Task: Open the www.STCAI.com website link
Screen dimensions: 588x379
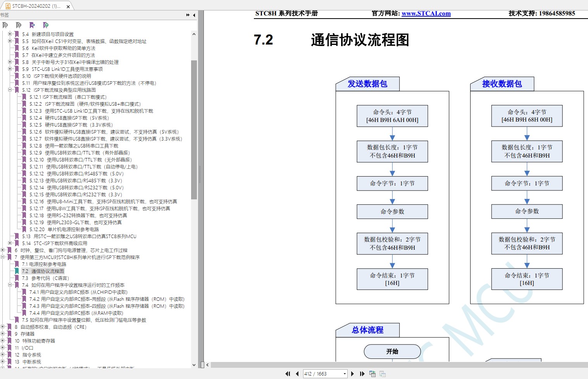Action: [x=426, y=14]
